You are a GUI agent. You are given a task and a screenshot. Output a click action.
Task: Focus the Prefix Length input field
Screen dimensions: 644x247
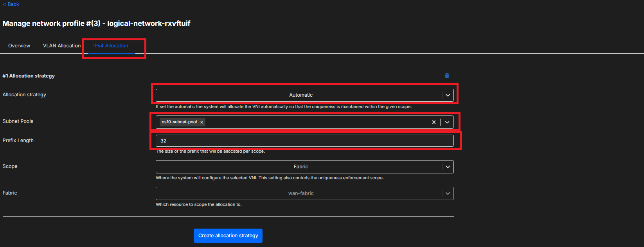coord(304,141)
